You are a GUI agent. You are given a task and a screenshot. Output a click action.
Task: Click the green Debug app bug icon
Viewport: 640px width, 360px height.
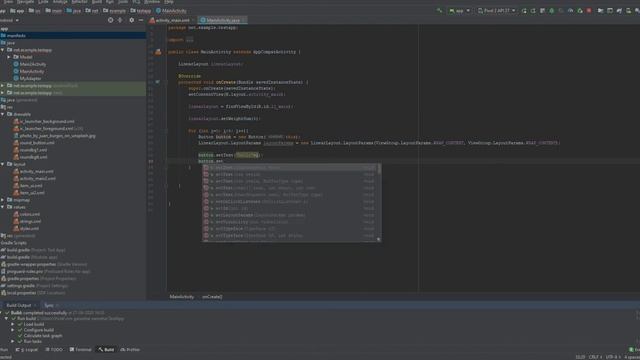(552, 11)
